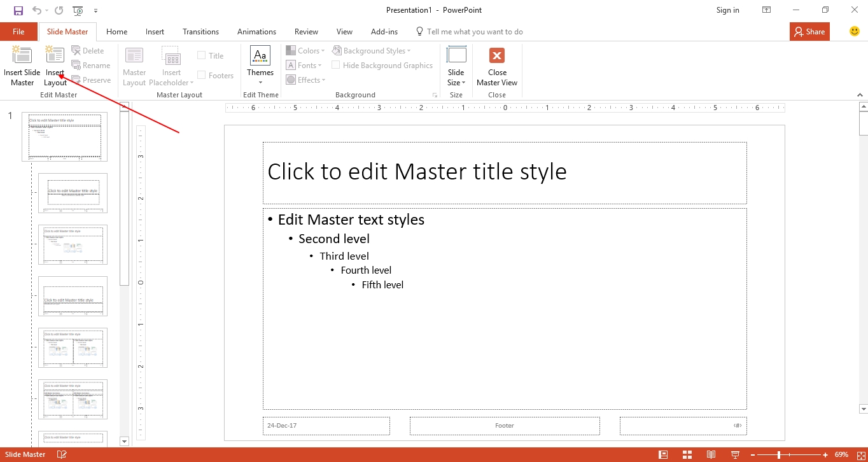Viewport: 868px width, 462px height.
Task: Open the Insert Placeholder dropdown
Action: pos(171,66)
